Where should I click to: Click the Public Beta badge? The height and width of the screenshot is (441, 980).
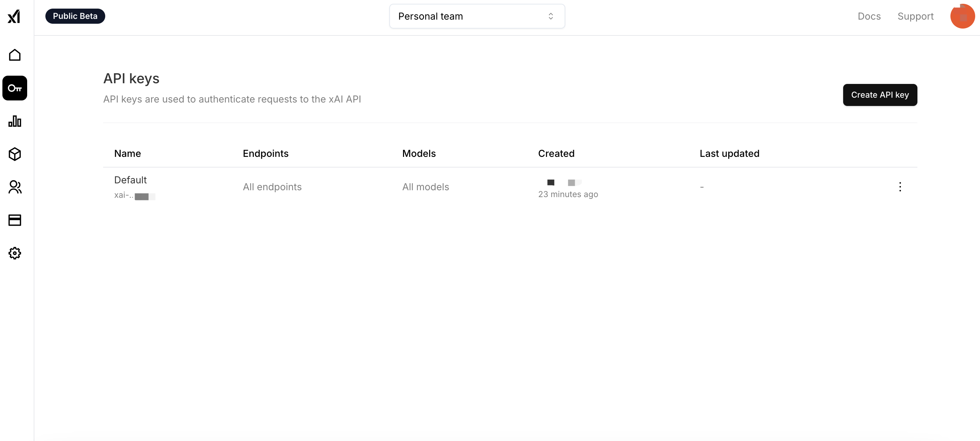[x=75, y=17]
